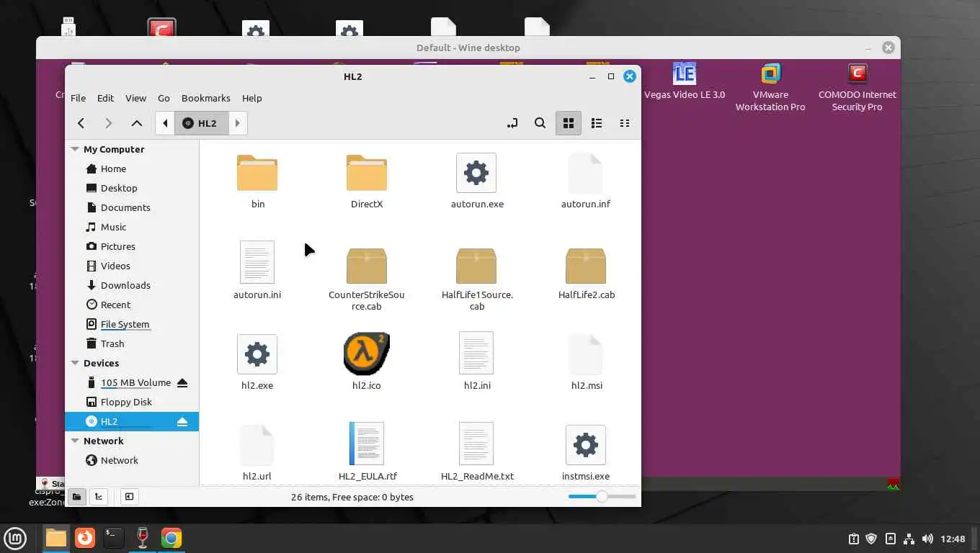Select the hl2.ico lambda icon
Screen dimensions: 980x553
367,354
